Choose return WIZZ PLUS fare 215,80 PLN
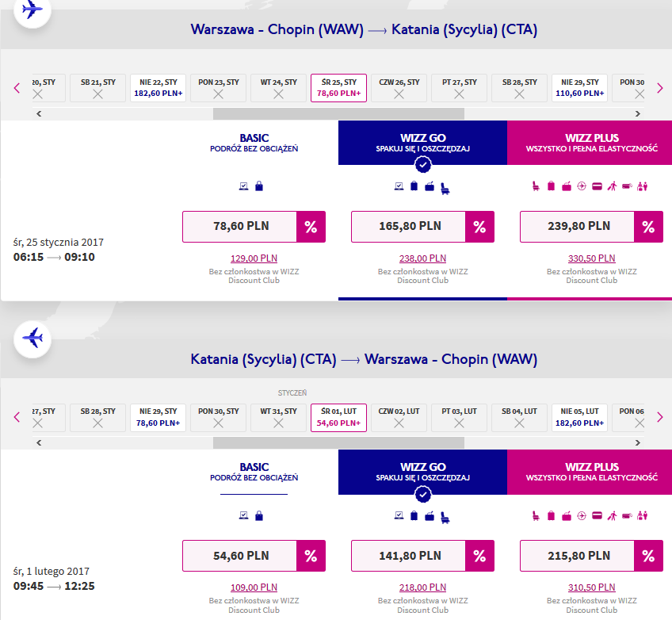 577,556
